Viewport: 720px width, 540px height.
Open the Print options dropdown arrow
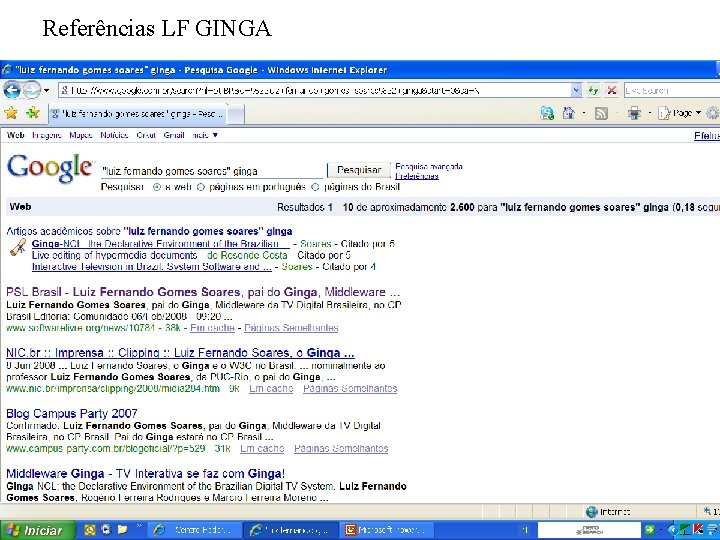pyautogui.click(x=649, y=113)
